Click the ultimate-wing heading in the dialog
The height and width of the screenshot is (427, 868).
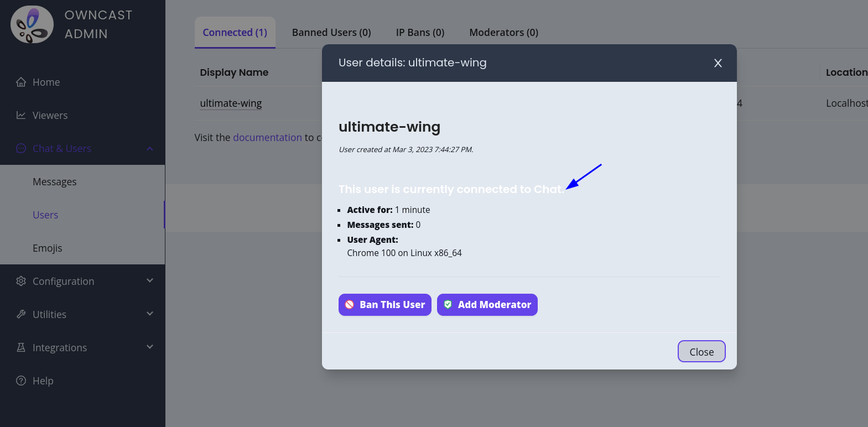[x=389, y=127]
